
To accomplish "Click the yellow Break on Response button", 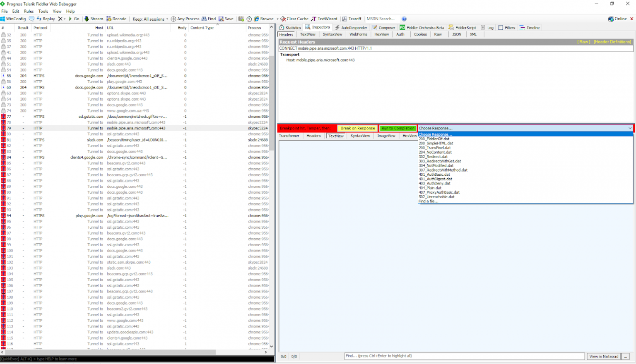I will 357,128.
